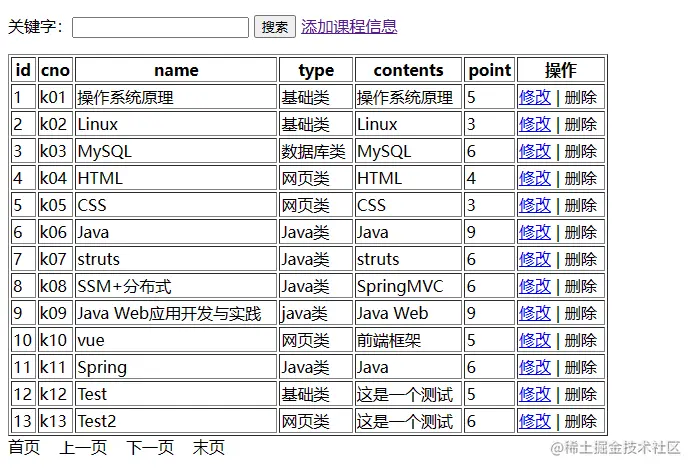Edit the k03 MySQL course via 修改
The width and height of the screenshot is (695, 470).
click(535, 151)
